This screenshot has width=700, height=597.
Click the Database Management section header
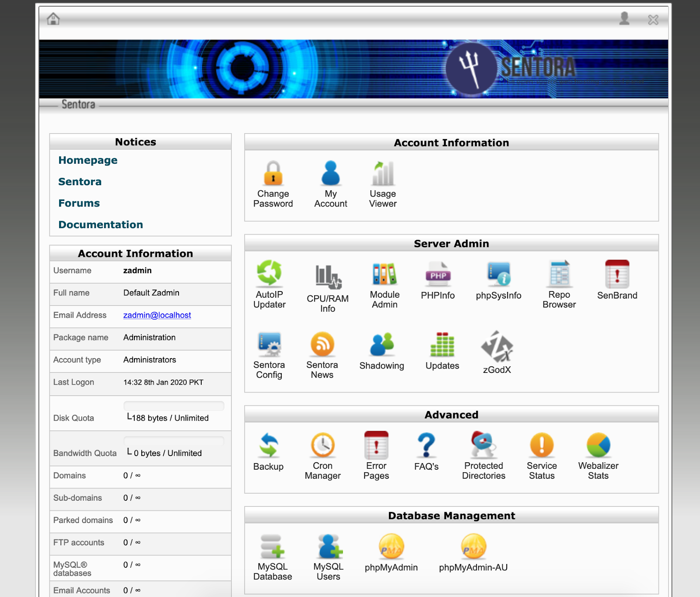(451, 516)
